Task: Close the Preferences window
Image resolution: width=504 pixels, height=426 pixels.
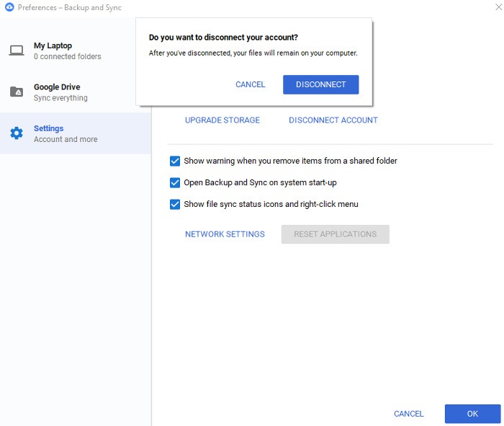Action: pyautogui.click(x=498, y=6)
